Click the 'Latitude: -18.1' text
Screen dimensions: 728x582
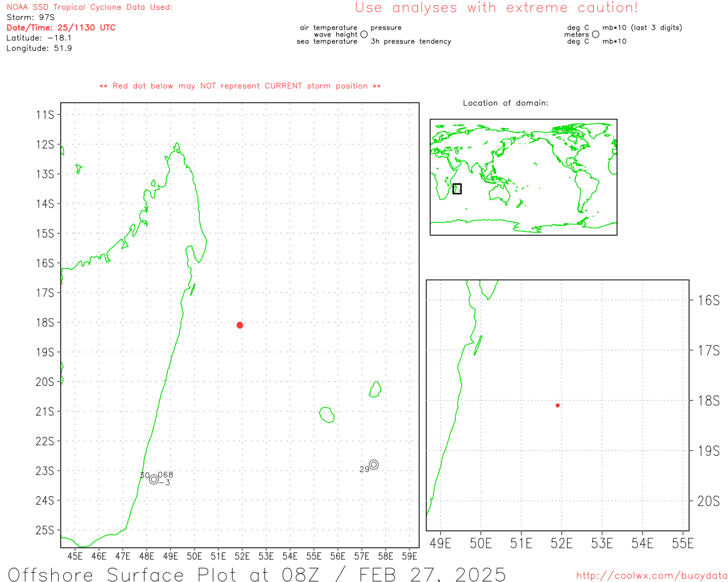(39, 38)
